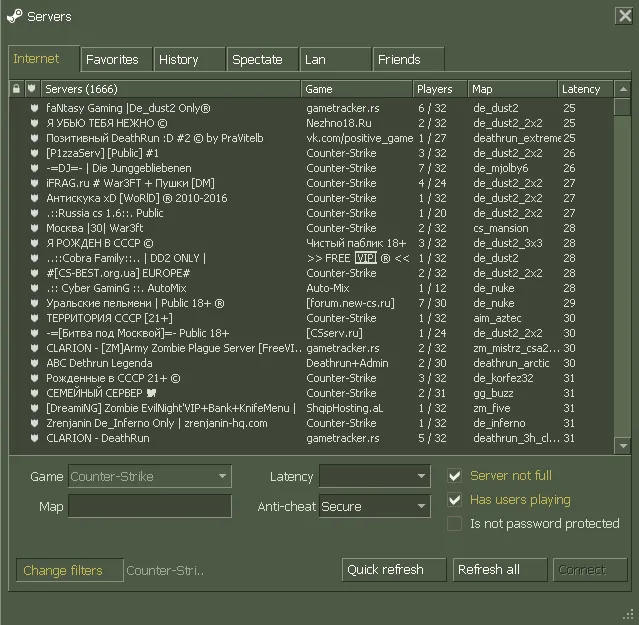This screenshot has width=639, height=625.
Task: Click shield icon of Уральские пельмени server
Action: click(x=34, y=303)
